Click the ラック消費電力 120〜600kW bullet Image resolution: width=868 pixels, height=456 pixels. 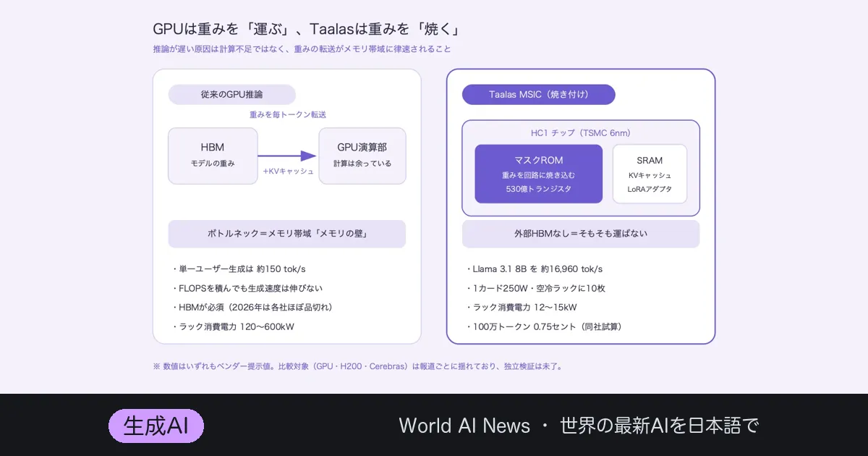click(x=233, y=326)
